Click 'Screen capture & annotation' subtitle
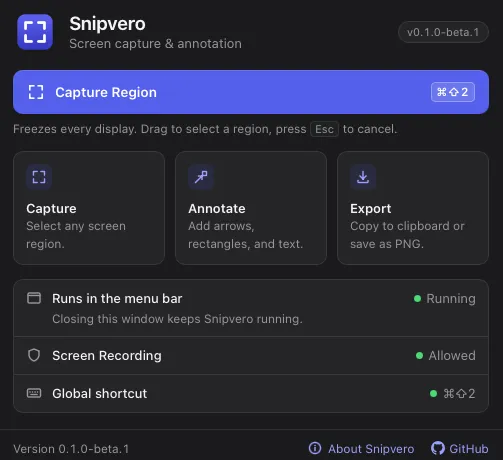The width and height of the screenshot is (503, 460). point(155,44)
